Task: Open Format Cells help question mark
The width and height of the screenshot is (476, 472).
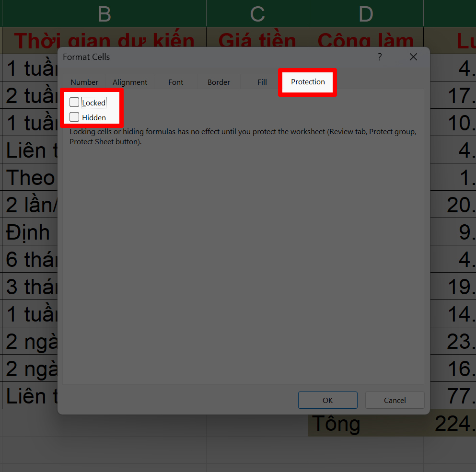Action: point(380,57)
